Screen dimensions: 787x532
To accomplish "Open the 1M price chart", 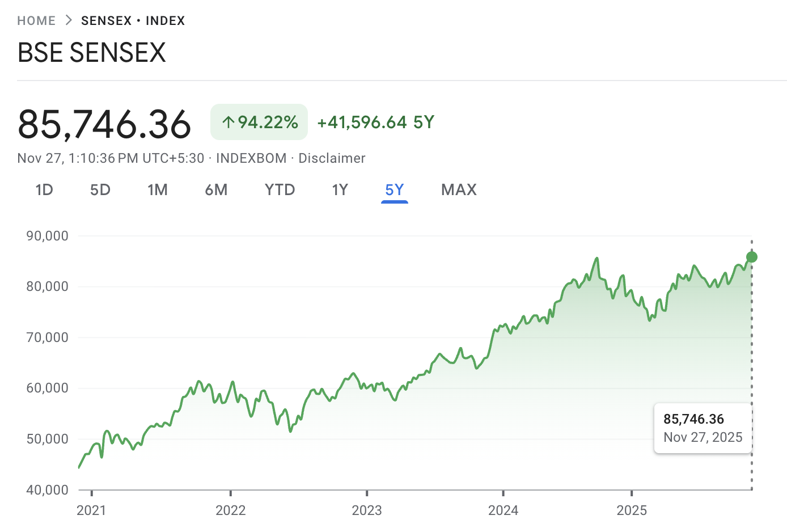I will coord(158,190).
